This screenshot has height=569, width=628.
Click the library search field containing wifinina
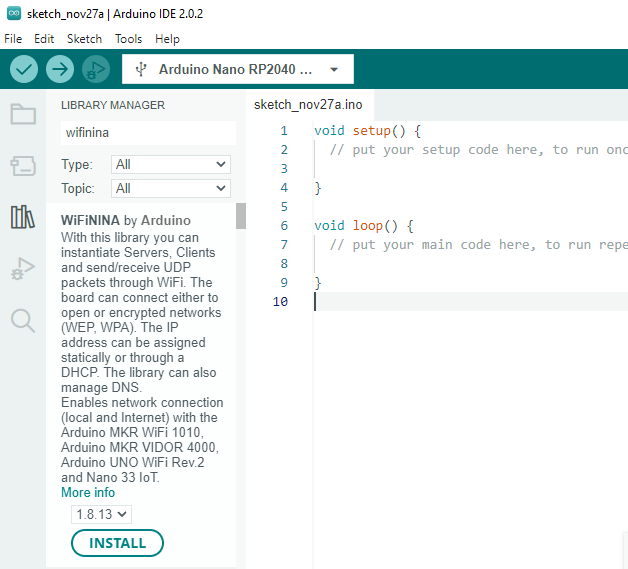(148, 133)
